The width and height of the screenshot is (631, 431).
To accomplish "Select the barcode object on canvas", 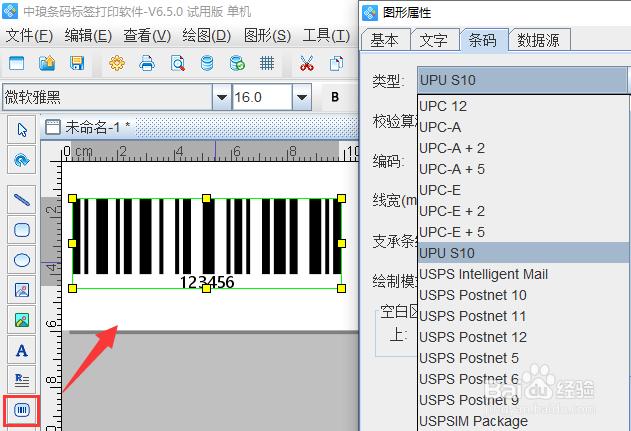I will click(207, 243).
